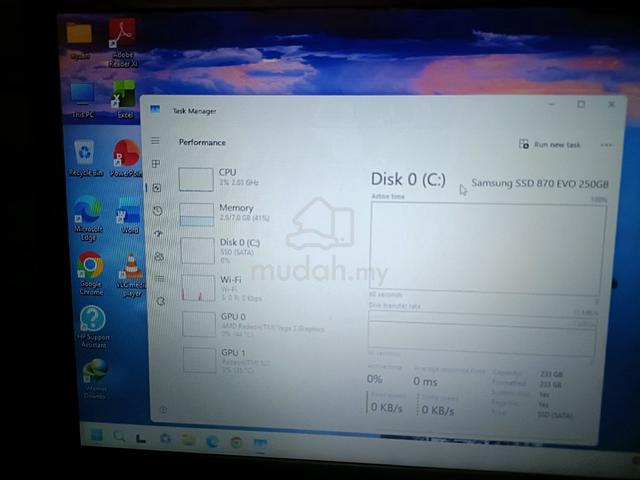The height and width of the screenshot is (480, 640).
Task: Open Startup apps page from sidebar
Action: (x=158, y=233)
